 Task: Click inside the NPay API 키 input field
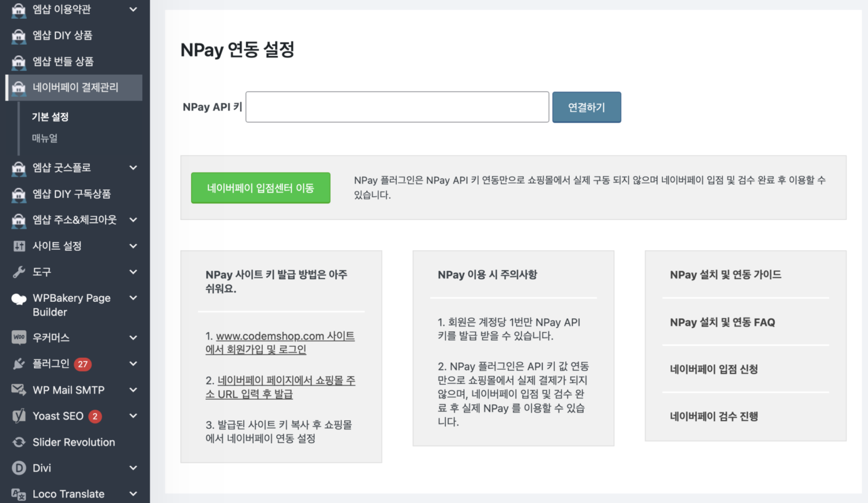click(396, 107)
